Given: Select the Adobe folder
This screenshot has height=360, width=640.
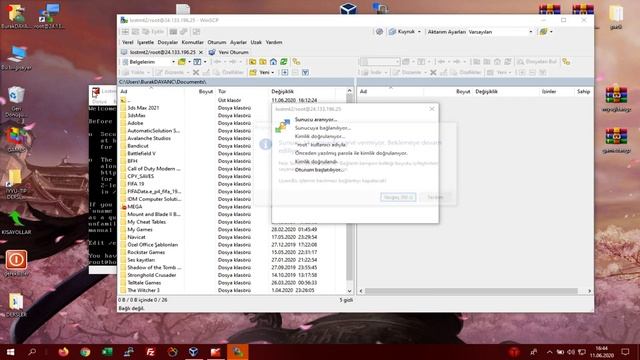Looking at the screenshot, I should (x=135, y=123).
